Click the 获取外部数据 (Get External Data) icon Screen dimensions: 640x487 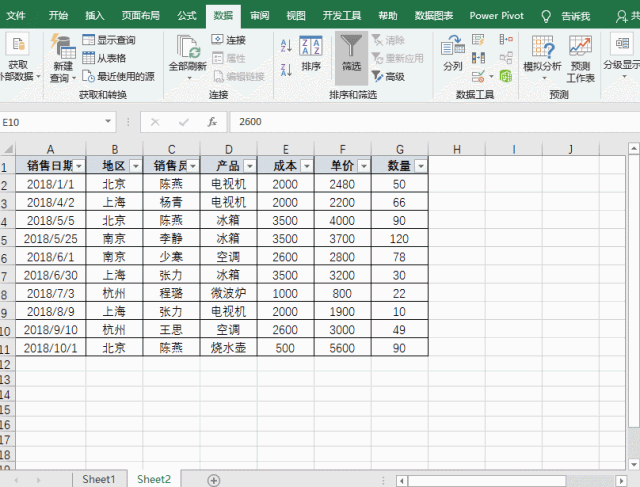[17, 44]
